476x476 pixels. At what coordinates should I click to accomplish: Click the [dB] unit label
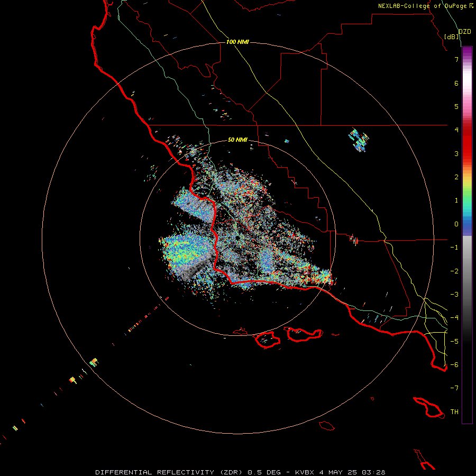(x=452, y=37)
